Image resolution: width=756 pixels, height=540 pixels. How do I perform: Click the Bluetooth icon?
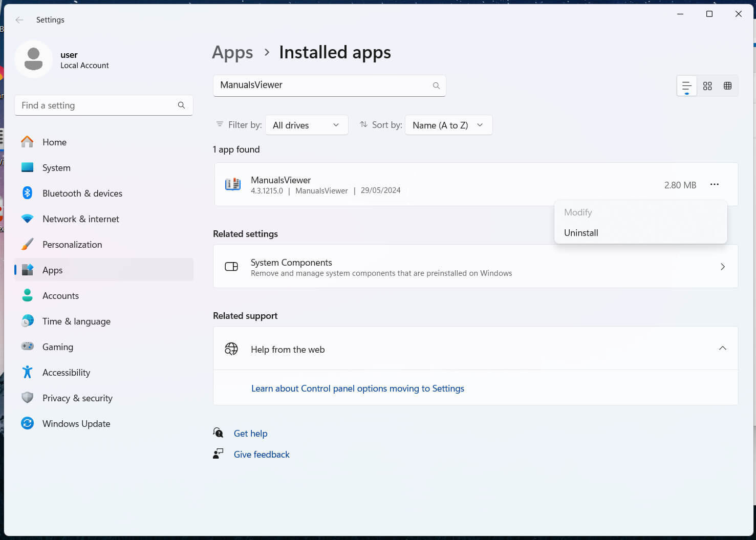click(27, 193)
